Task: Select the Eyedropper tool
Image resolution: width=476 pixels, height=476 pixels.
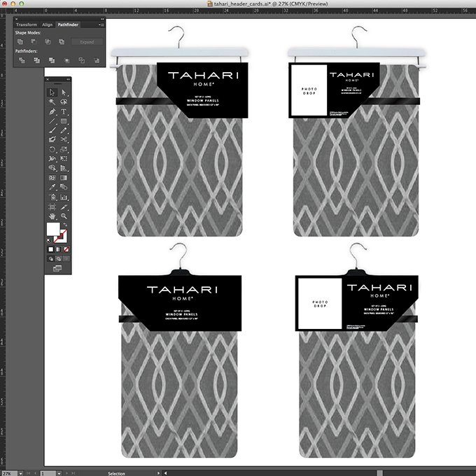Action: coord(52,187)
